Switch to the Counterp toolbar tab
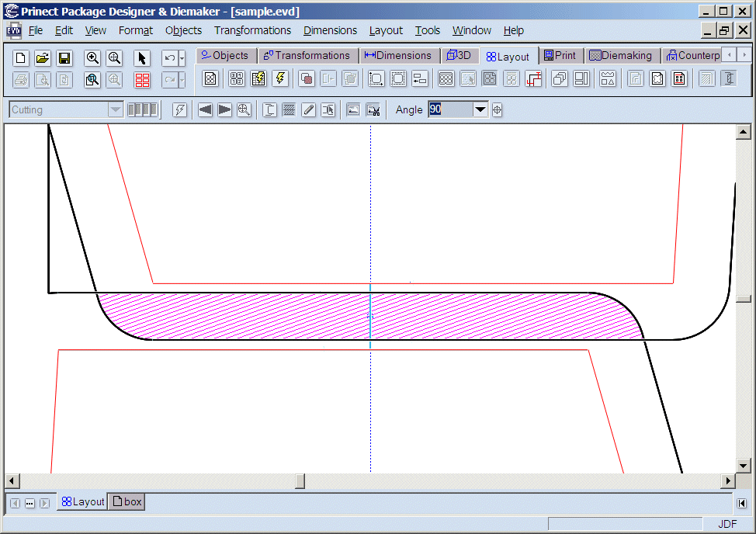Viewport: 756px width, 534px height. click(x=692, y=55)
